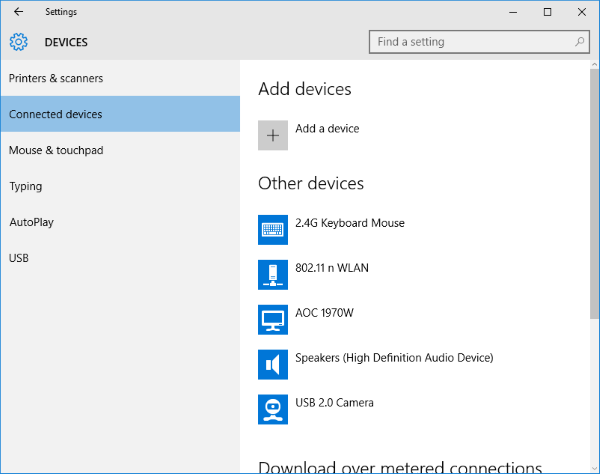Switch to AutoPlay settings
The image size is (600, 474).
click(x=31, y=222)
